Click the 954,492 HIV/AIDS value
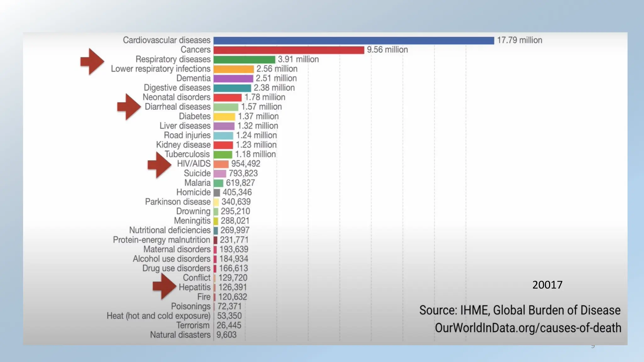This screenshot has width=644, height=362. 246,164
